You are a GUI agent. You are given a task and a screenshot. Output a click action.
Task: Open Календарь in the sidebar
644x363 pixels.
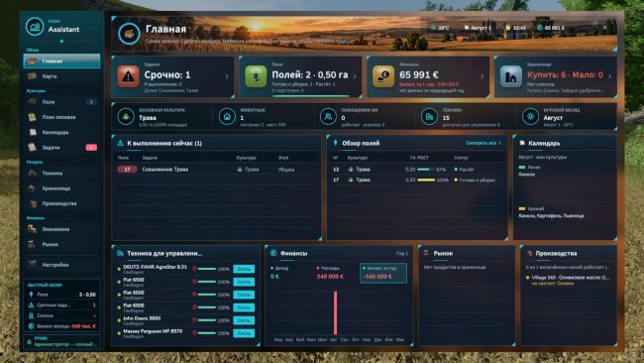[x=61, y=132]
